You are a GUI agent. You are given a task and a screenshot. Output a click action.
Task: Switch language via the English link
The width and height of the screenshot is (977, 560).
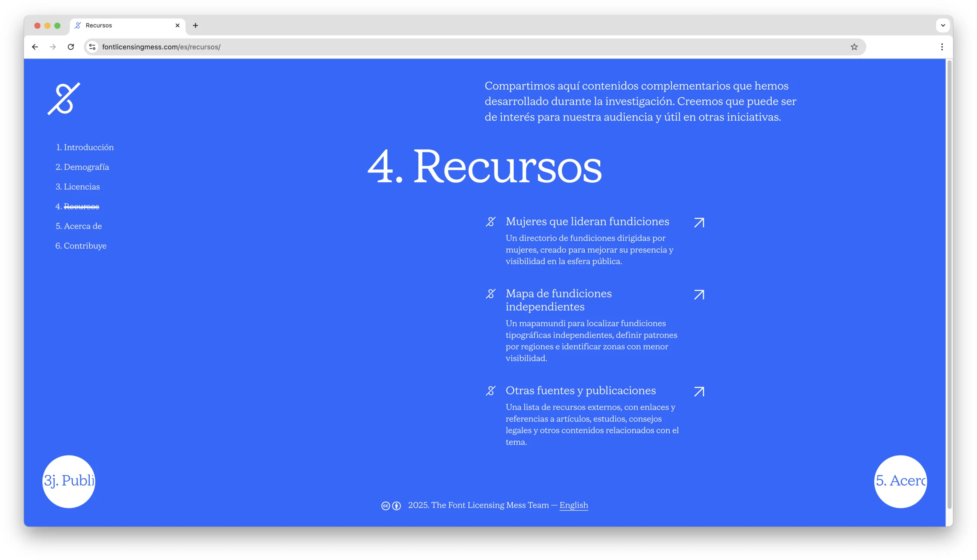573,505
